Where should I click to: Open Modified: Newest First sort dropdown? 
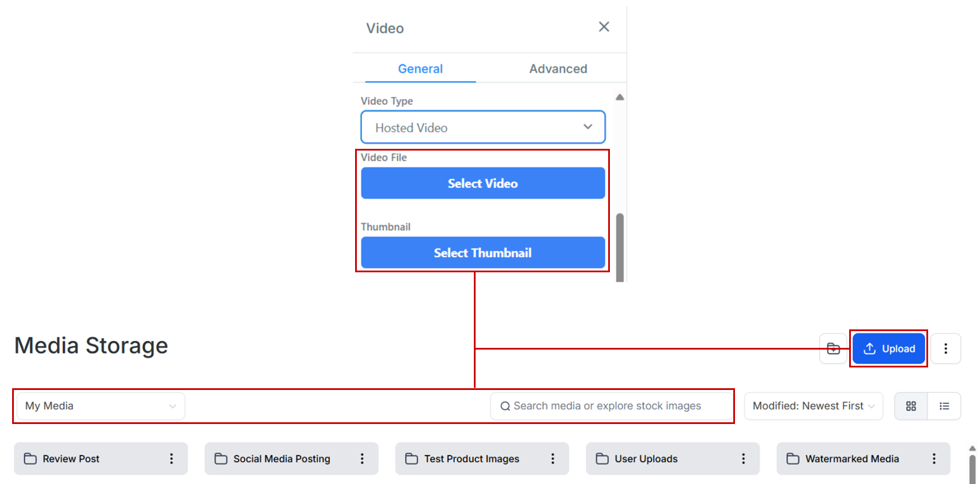[x=813, y=406]
